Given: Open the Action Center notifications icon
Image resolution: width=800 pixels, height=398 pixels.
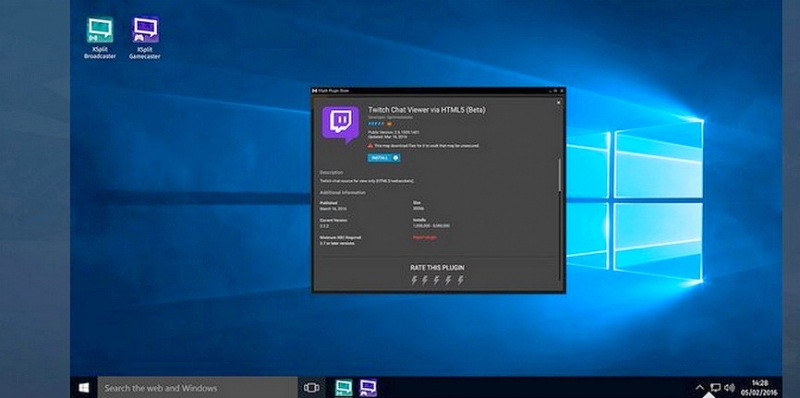Looking at the screenshot, I should point(715,388).
